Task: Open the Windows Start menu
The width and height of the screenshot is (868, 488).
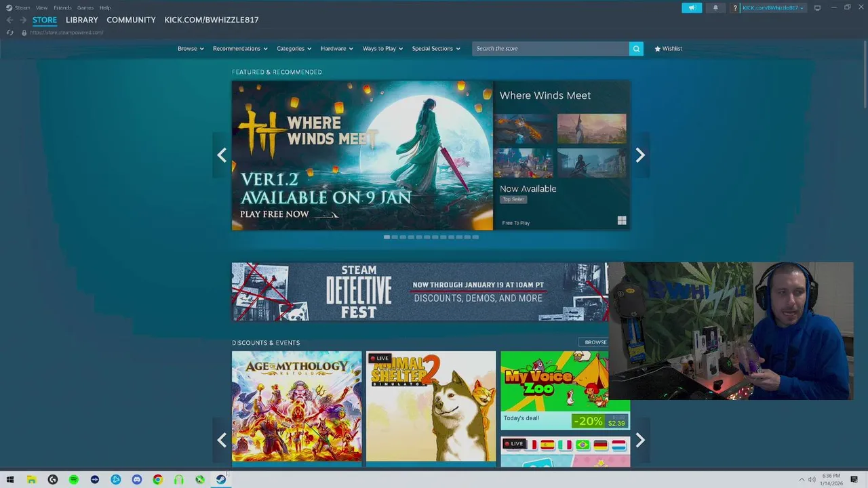Action: [x=9, y=480]
